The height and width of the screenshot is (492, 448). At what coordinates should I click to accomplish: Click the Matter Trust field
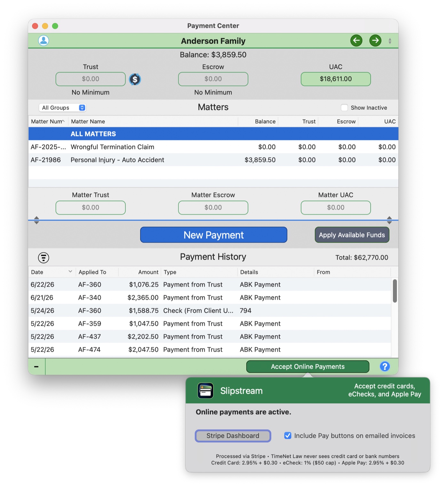tap(91, 208)
